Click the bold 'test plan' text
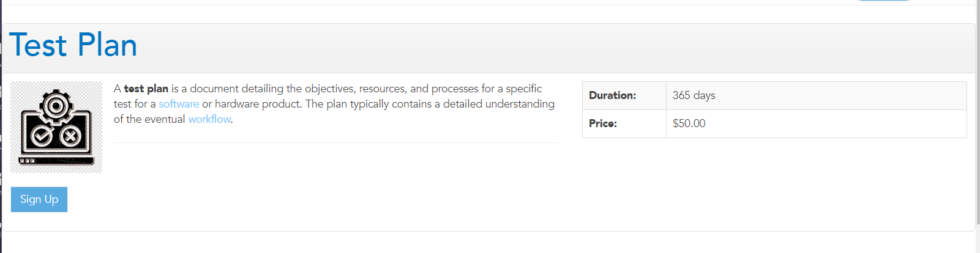Screen dimensions: 980x253 [x=146, y=89]
